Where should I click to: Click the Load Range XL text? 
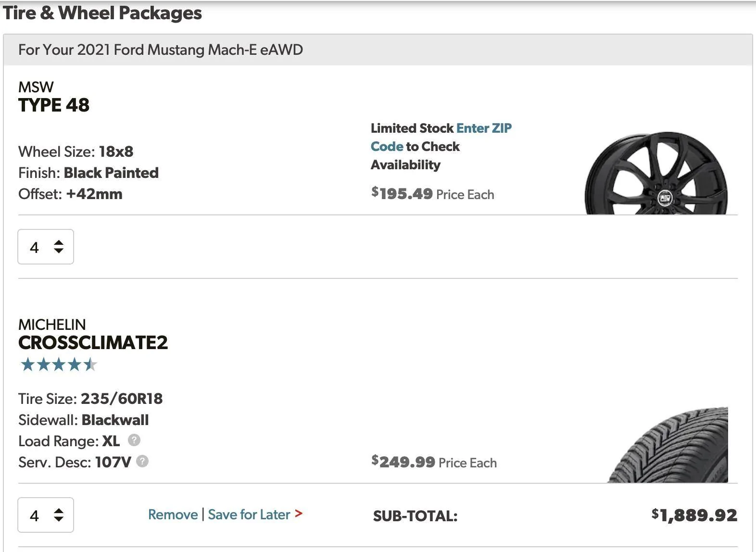tap(69, 441)
